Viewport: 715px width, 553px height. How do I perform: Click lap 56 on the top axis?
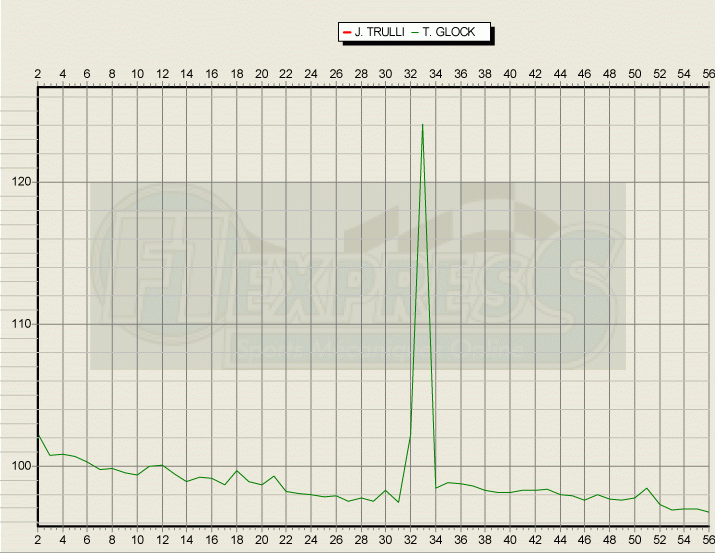coord(709,74)
